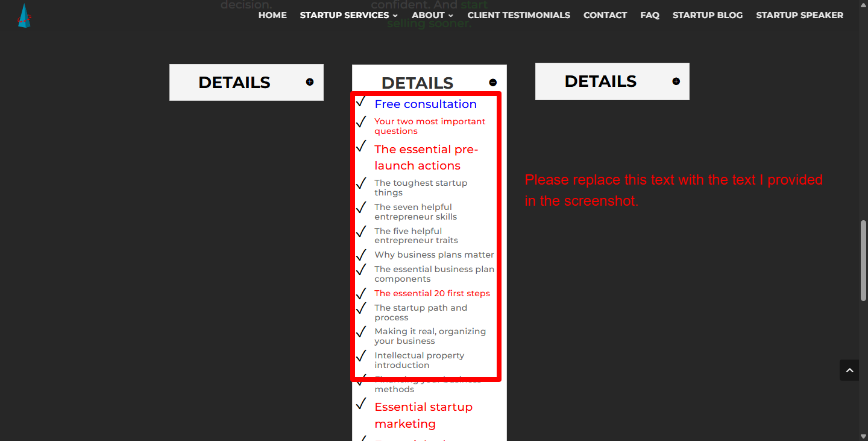This screenshot has height=441, width=868.
Task: Click checkmark beside Free consultation
Action: click(361, 101)
